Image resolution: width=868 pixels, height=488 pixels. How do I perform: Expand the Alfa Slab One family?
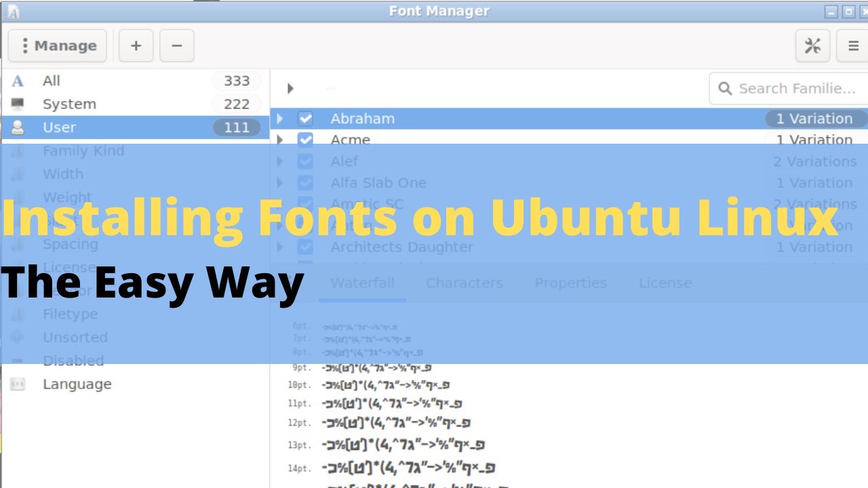point(280,183)
